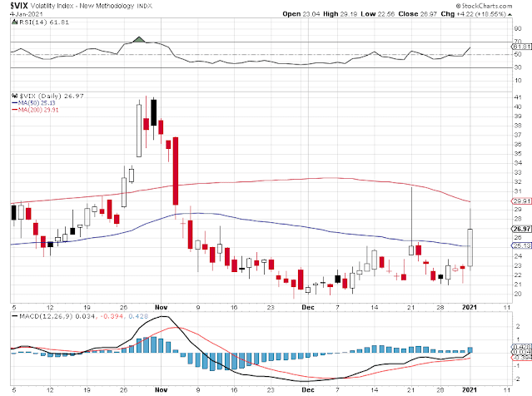The height and width of the screenshot is (396, 532).
Task: Click the Open 23.04 value
Action: pyautogui.click(x=301, y=14)
